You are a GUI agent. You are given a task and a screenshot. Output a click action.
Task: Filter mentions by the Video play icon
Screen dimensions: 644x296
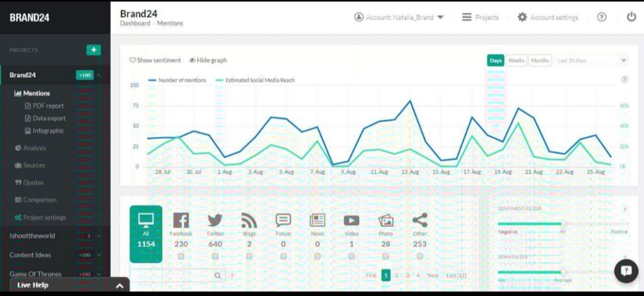352,221
